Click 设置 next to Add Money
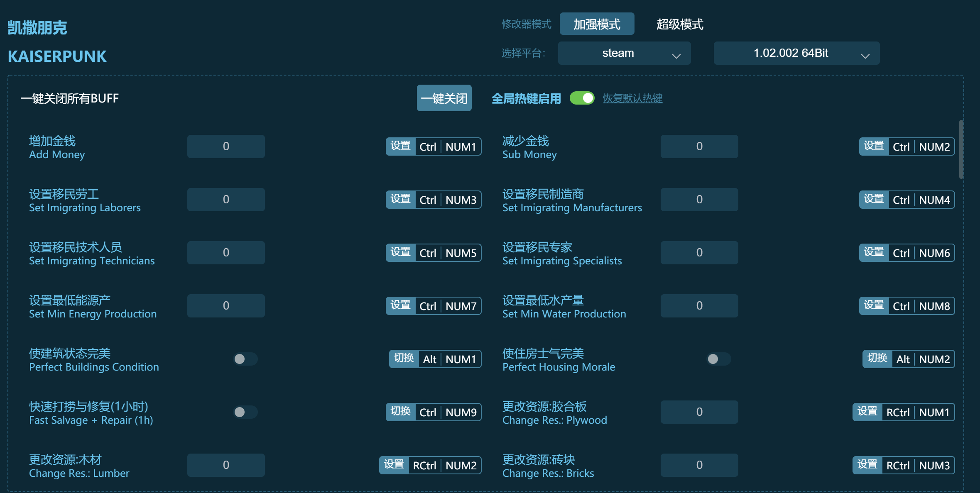Viewport: 980px width, 493px height. tap(400, 146)
